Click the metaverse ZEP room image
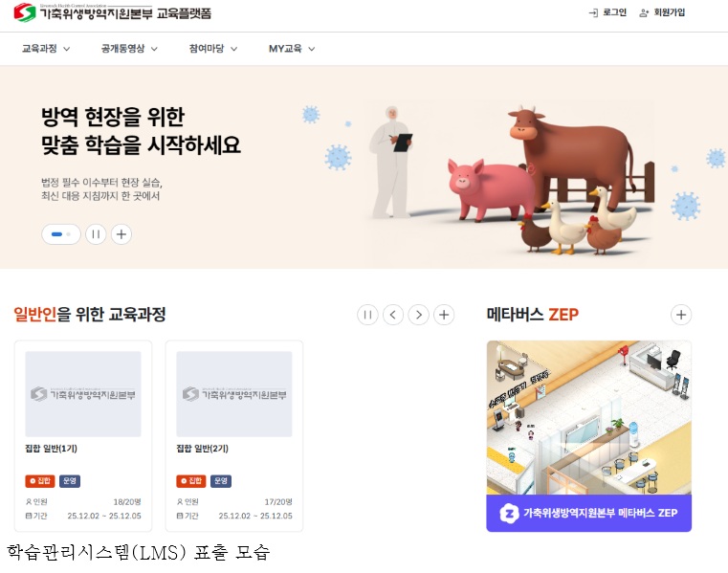The height and width of the screenshot is (573, 728). (588, 417)
